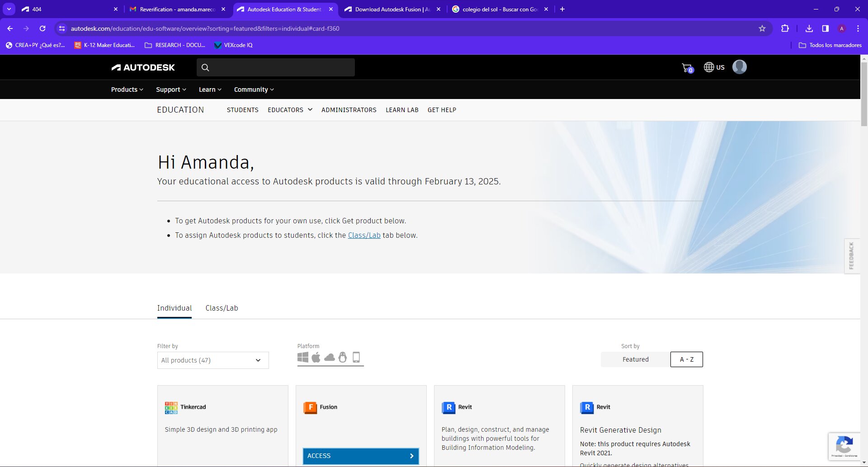The width and height of the screenshot is (868, 467).
Task: Open RESEARCH - DOCU bookmark folder
Action: [175, 45]
